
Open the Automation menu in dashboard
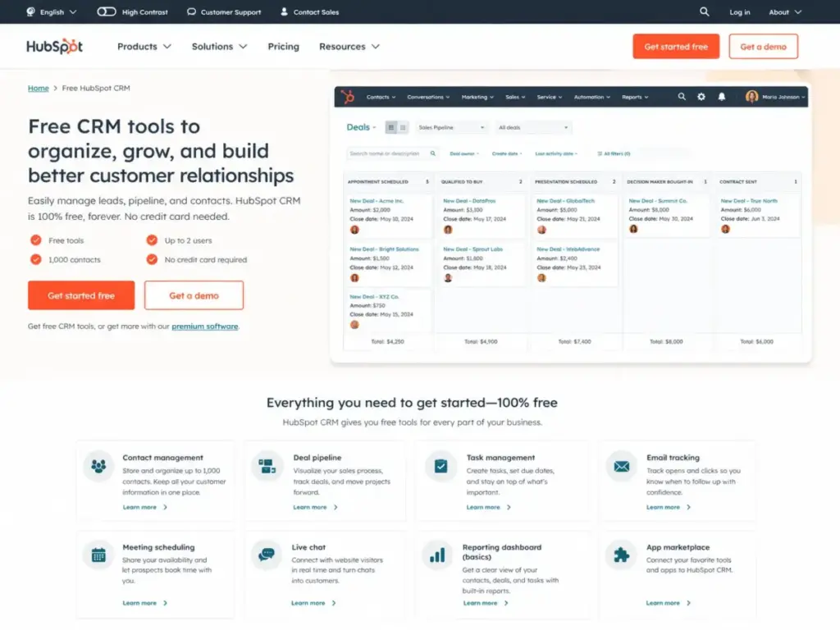(x=592, y=97)
